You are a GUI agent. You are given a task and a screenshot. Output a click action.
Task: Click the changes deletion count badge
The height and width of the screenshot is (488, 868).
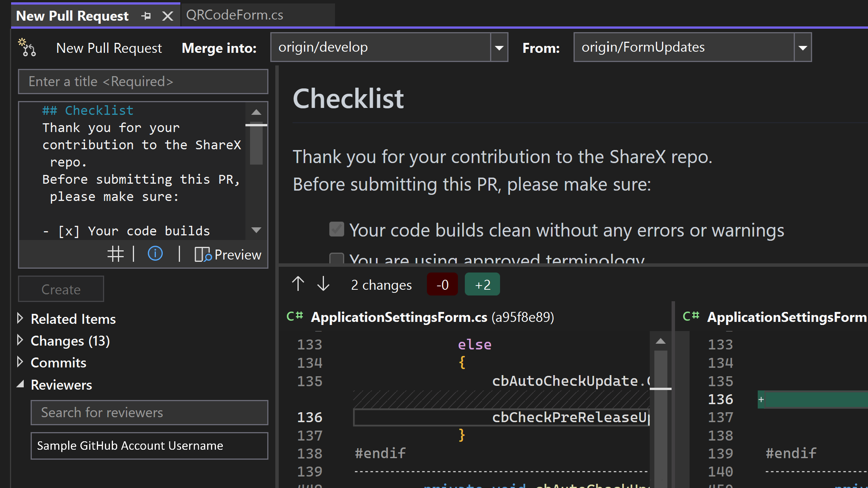(x=442, y=284)
